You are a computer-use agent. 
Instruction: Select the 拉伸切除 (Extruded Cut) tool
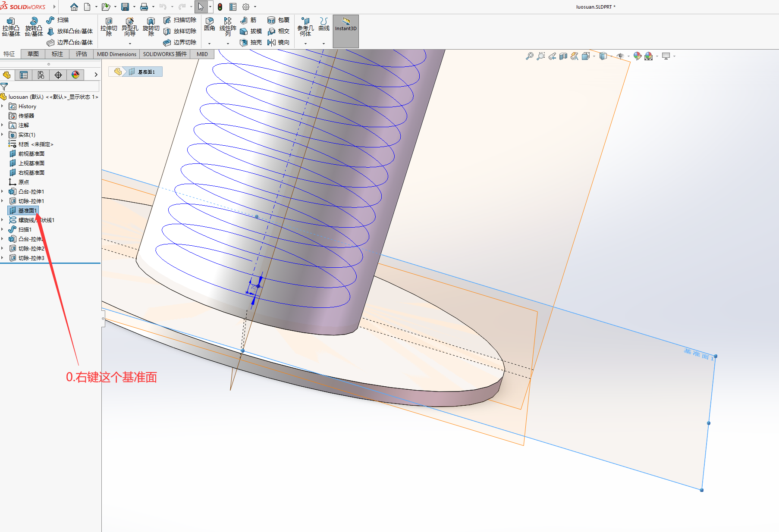point(109,27)
